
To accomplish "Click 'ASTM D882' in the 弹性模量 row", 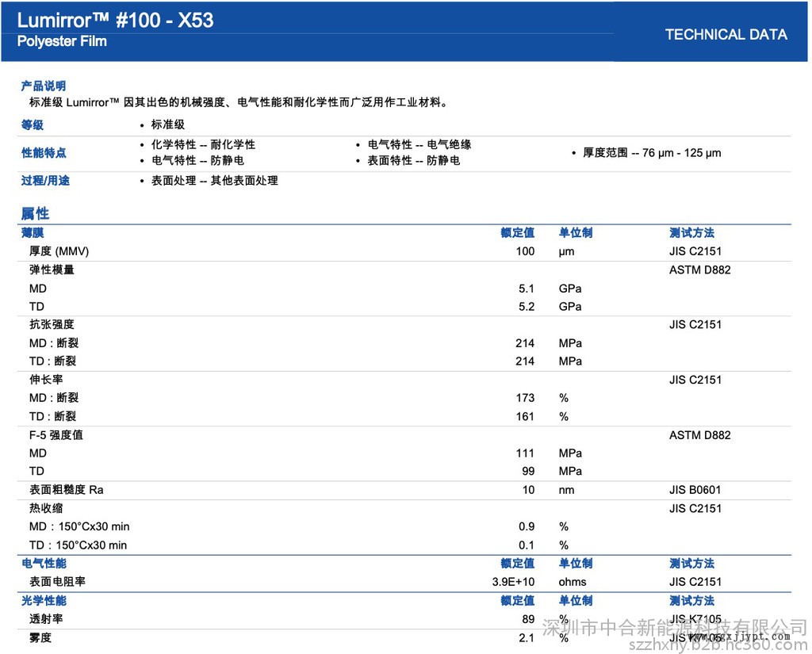I will (699, 270).
